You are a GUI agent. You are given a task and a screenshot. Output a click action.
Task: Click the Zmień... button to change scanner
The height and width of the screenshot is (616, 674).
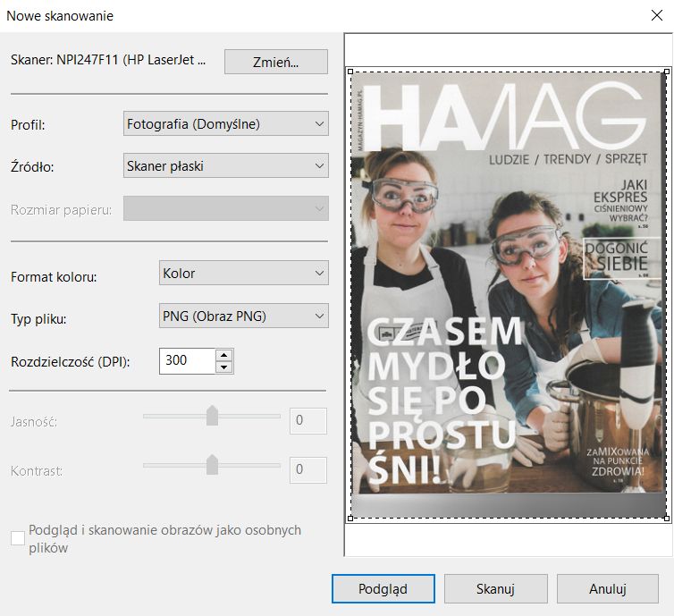(x=276, y=62)
